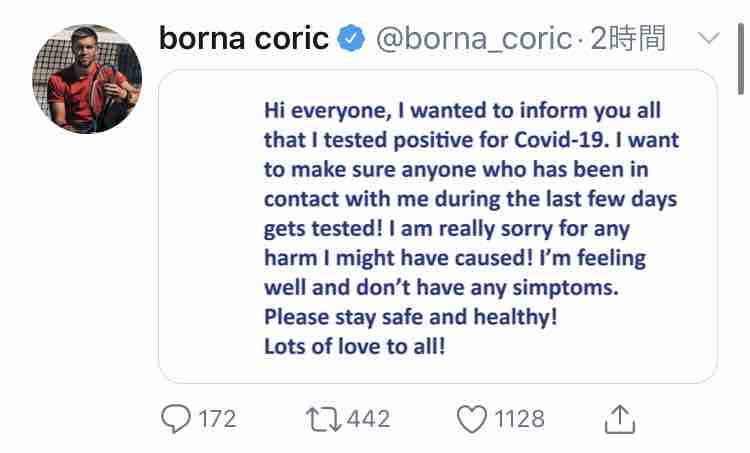The width and height of the screenshot is (750, 453).
Task: Click the reply speech bubble icon
Action: [175, 418]
